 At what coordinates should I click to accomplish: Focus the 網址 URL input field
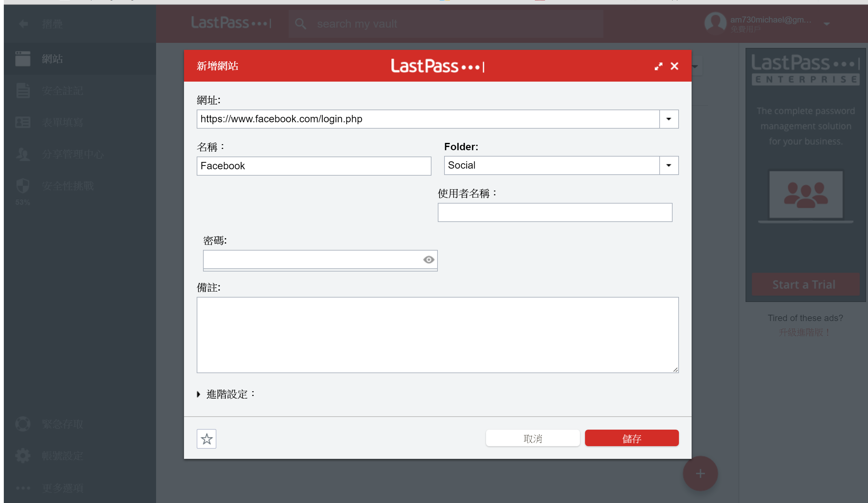coord(428,119)
